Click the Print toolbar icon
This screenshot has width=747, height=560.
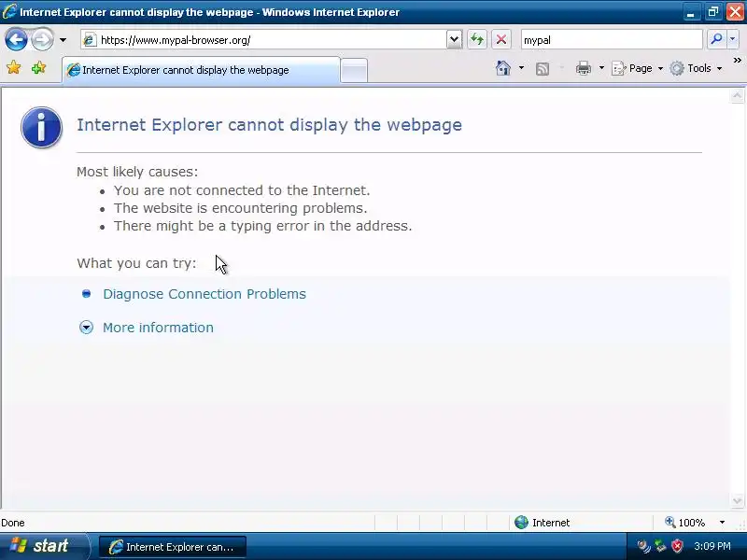(583, 68)
